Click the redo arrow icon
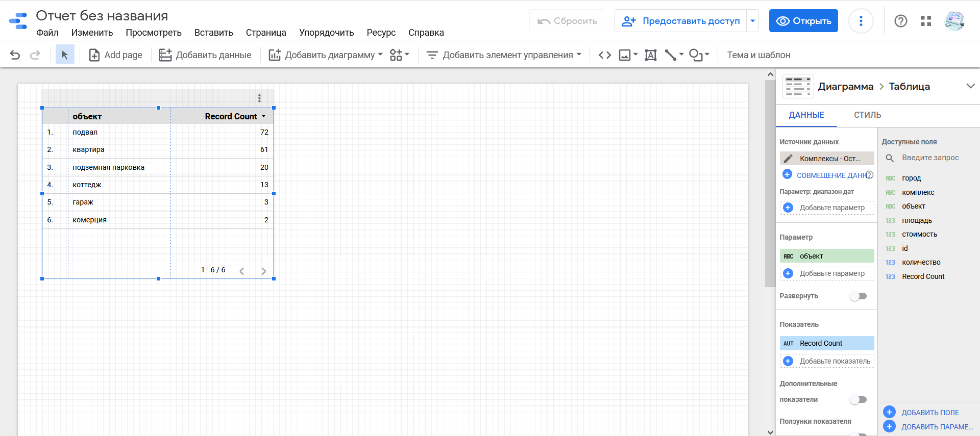The height and width of the screenshot is (436, 980). (35, 55)
